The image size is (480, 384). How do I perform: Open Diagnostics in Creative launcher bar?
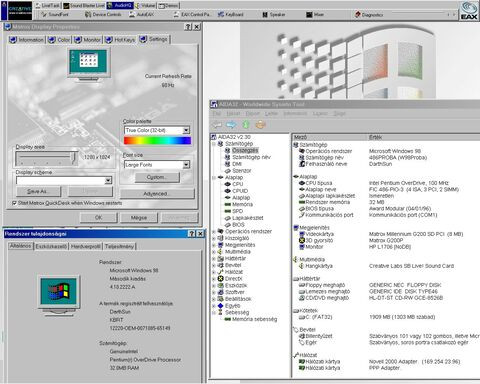369,15
